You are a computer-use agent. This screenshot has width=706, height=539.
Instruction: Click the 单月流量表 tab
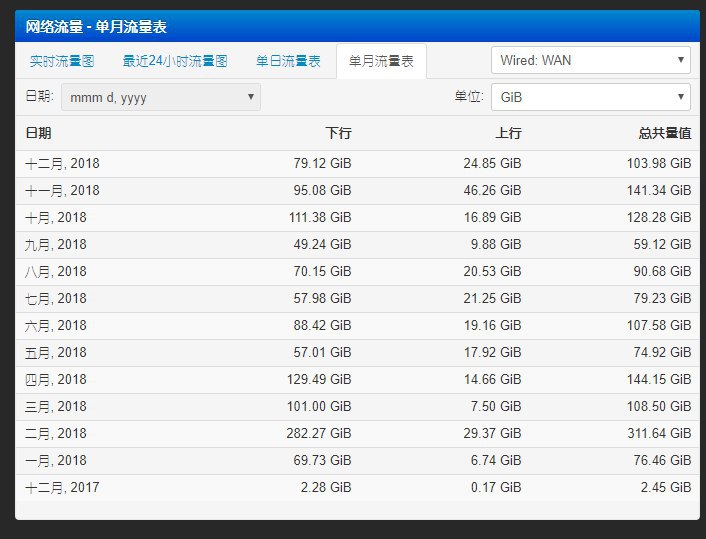coord(381,61)
